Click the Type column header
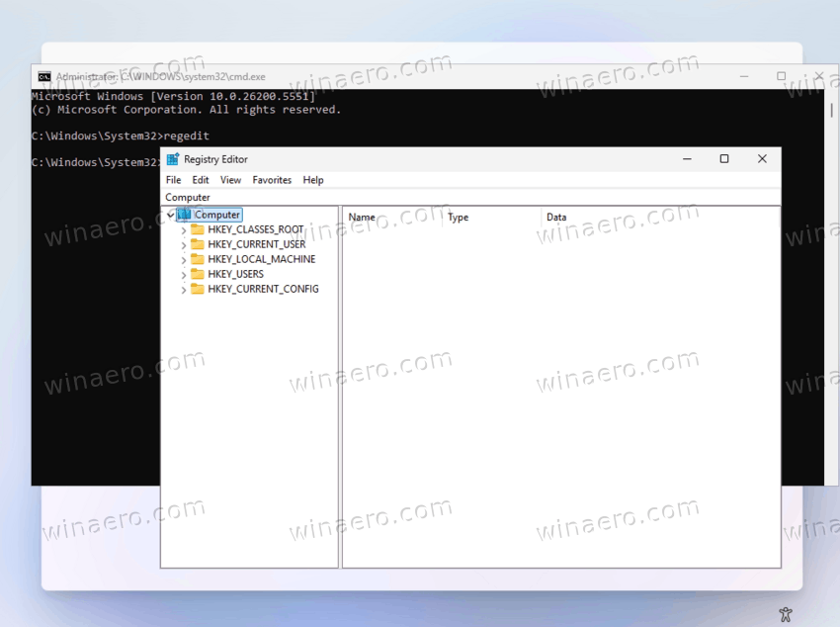Screen dimensions: 840x627 pos(493,217)
